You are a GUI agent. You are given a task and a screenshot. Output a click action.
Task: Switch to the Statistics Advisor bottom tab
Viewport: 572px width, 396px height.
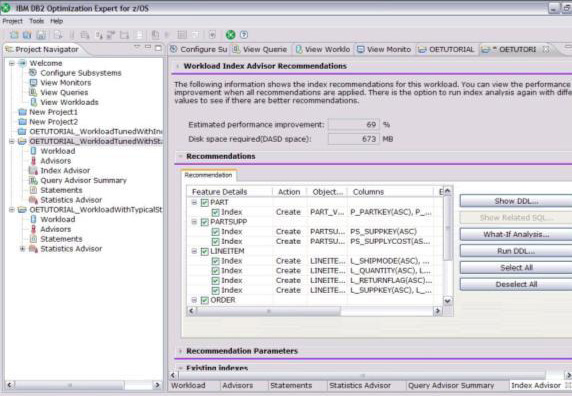pos(360,385)
